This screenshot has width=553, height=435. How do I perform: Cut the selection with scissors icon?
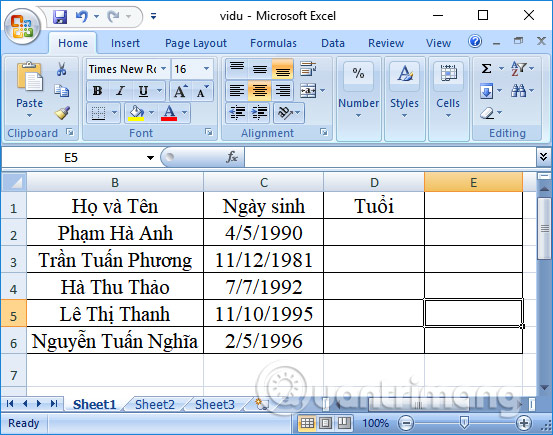[62, 69]
